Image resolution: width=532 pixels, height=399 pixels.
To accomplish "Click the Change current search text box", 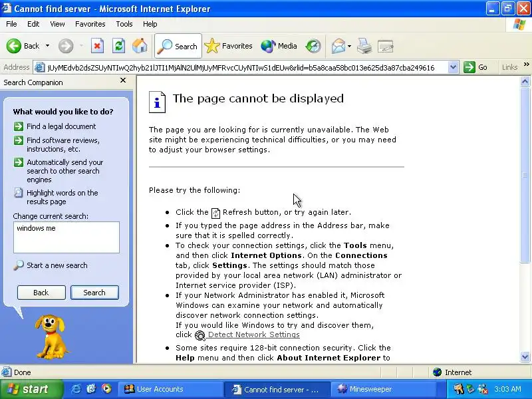I will pos(66,237).
